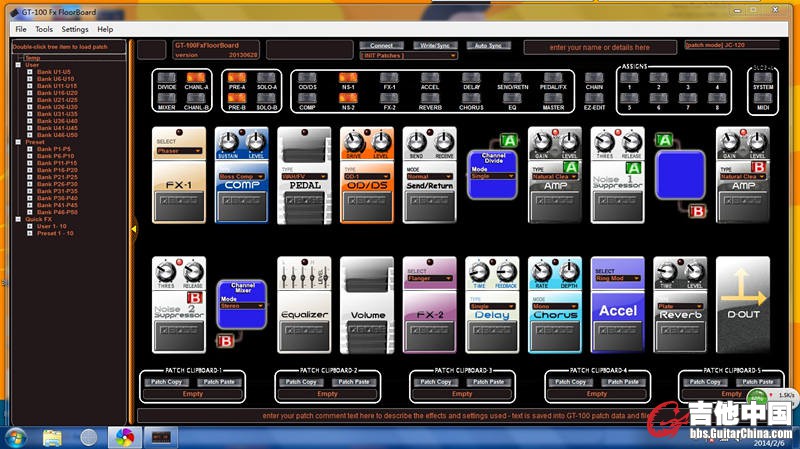Click Patch Copy in Patch Clipboard-1
Screen dimensions: 800x449
[166, 382]
